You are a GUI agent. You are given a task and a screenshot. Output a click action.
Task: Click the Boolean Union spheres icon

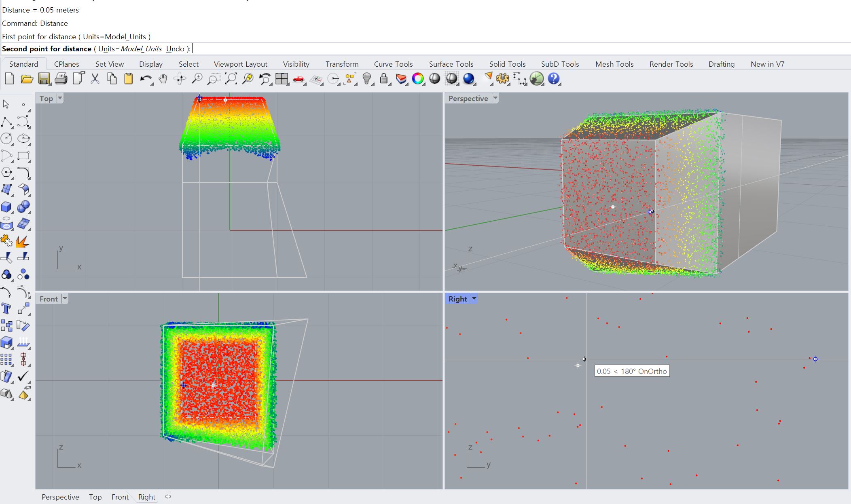23,207
